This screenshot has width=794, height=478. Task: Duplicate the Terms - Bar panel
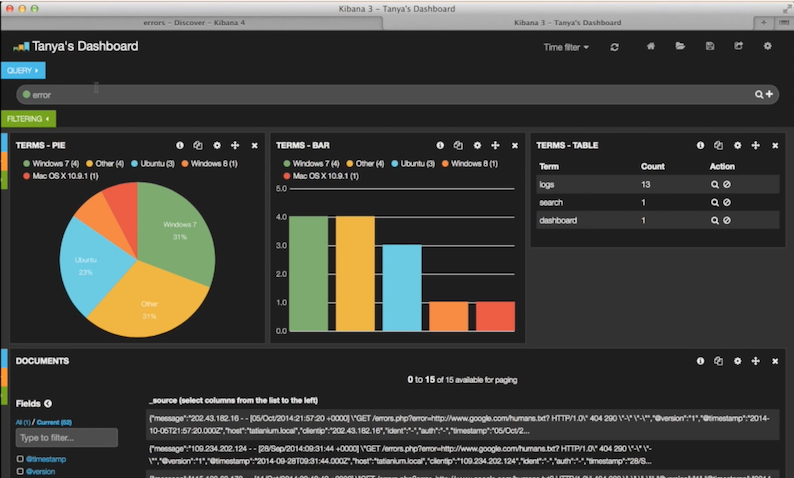(x=458, y=145)
